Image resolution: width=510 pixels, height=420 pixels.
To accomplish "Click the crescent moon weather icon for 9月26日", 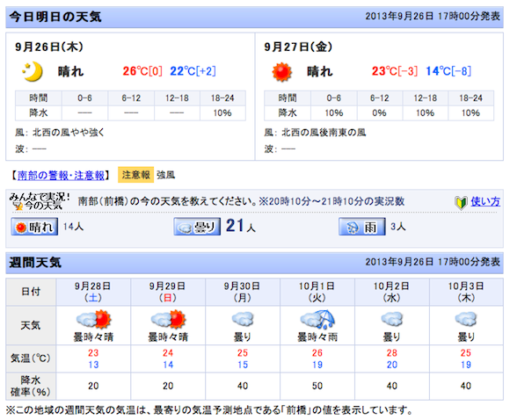I will 33,71.
